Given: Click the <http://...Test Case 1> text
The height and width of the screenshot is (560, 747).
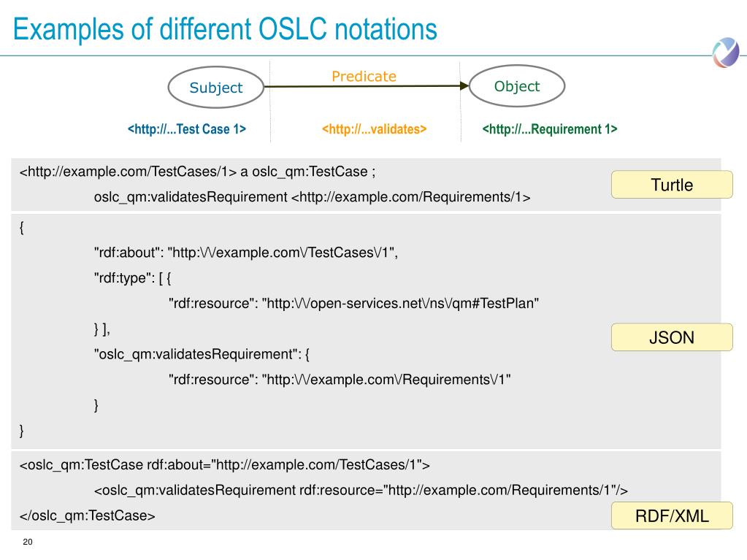Looking at the screenshot, I should point(187,129).
